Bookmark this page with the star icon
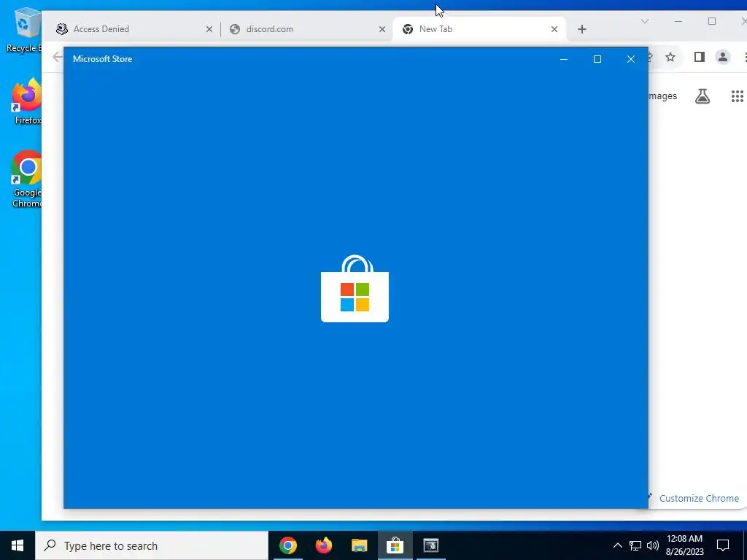747x560 pixels. click(670, 57)
